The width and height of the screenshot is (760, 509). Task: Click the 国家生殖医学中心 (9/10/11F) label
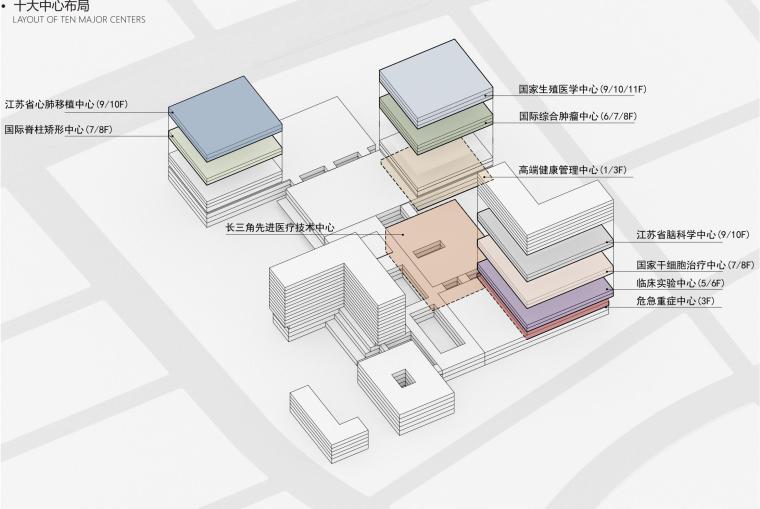(582, 90)
